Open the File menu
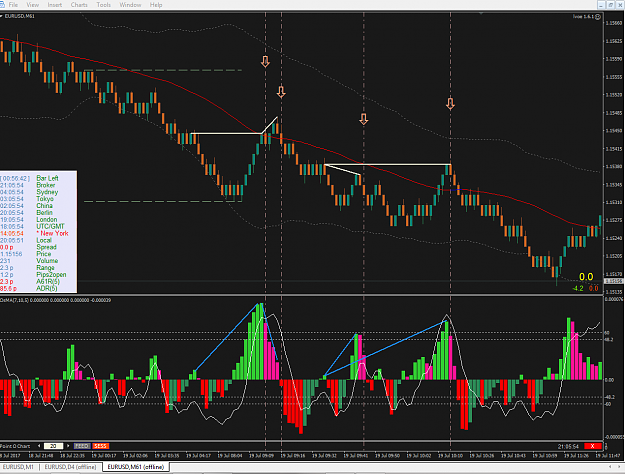Viewport: 625px width, 474px height. tap(13, 5)
